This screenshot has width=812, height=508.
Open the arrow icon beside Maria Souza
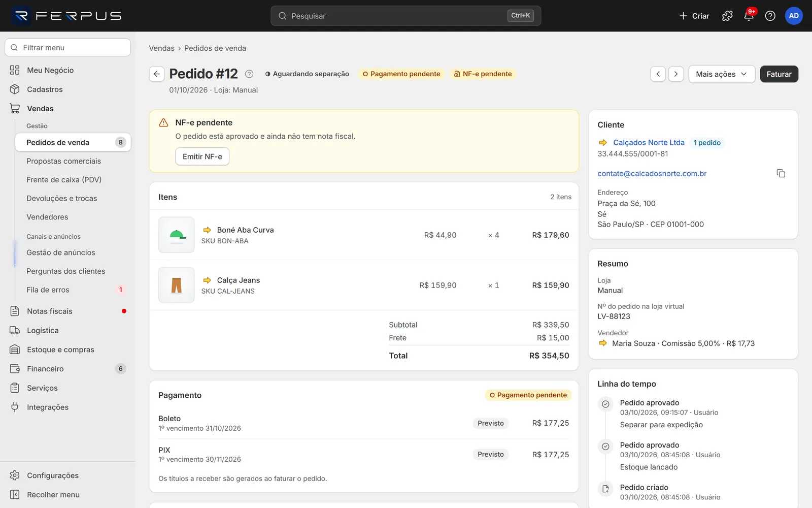click(x=603, y=343)
